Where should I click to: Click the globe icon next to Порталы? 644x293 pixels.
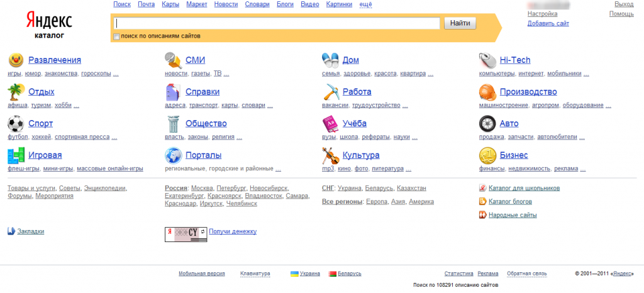click(x=174, y=155)
